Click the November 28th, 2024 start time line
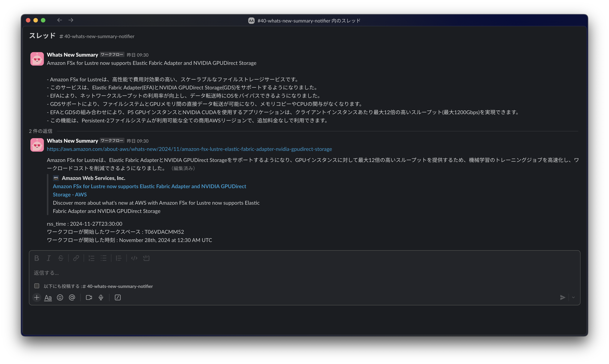The width and height of the screenshot is (609, 364). coord(129,240)
